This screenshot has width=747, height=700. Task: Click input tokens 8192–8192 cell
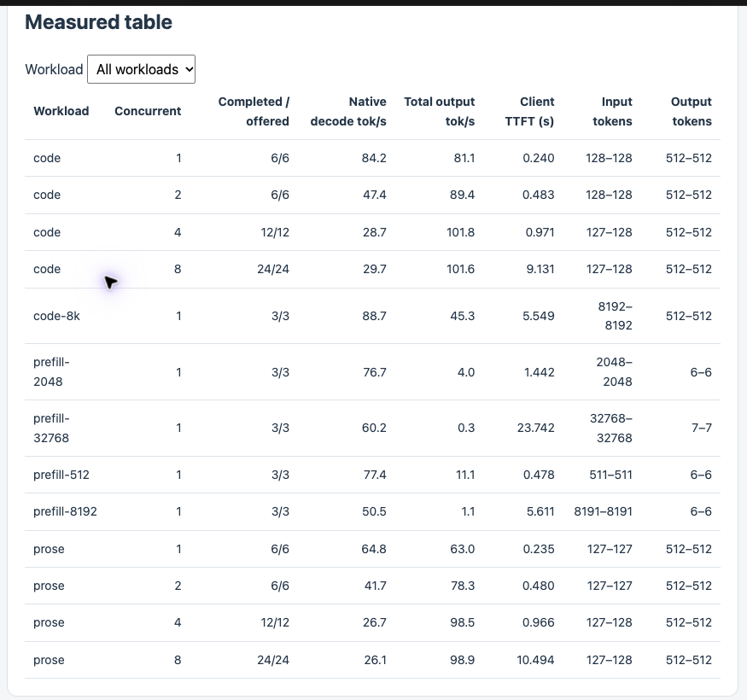(615, 316)
